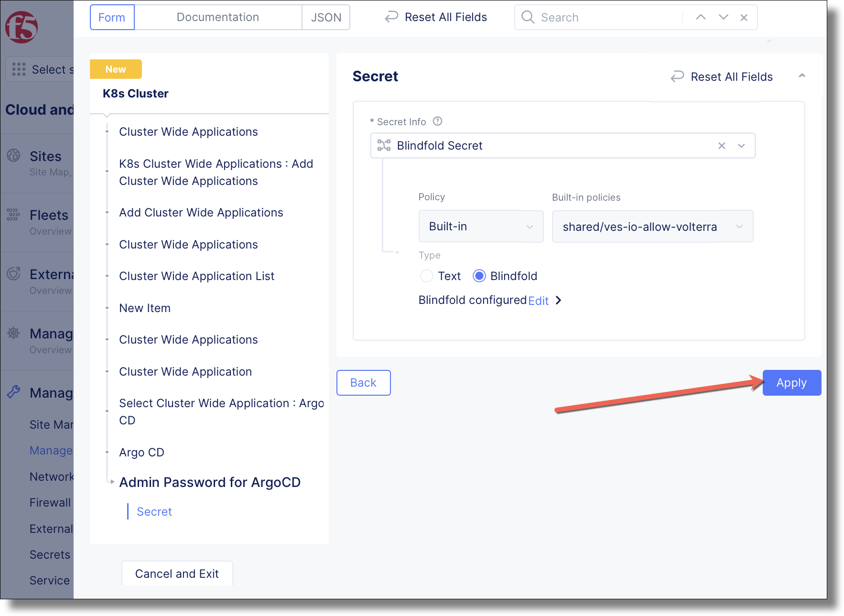Click the Apply button
844x616 pixels.
[x=792, y=383]
